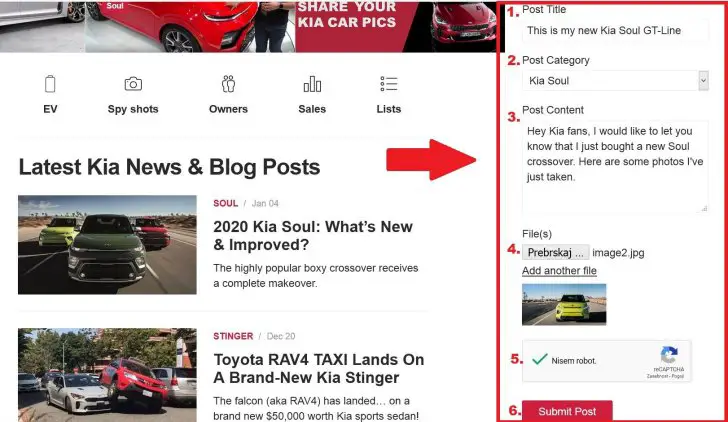The height and width of the screenshot is (422, 728).
Task: Open the Spy shots camera icon
Action: click(133, 84)
